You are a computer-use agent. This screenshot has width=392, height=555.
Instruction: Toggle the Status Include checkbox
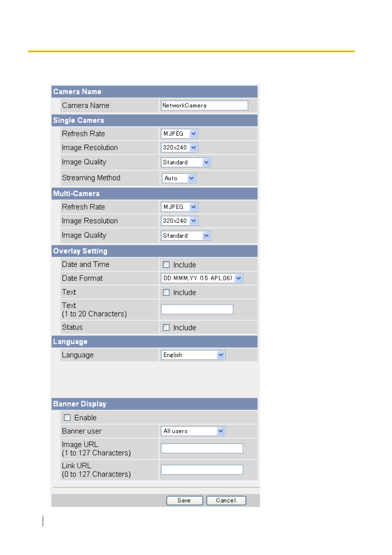pyautogui.click(x=166, y=328)
